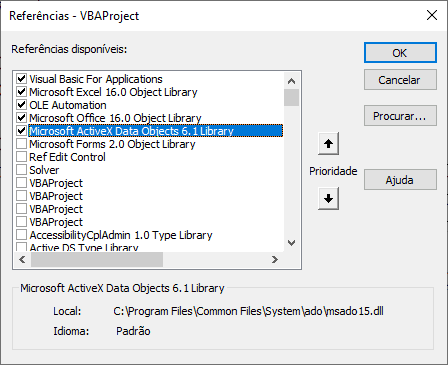Tick the Ref Edit Control checkbox
This screenshot has height=365, width=448.
pyautogui.click(x=22, y=157)
